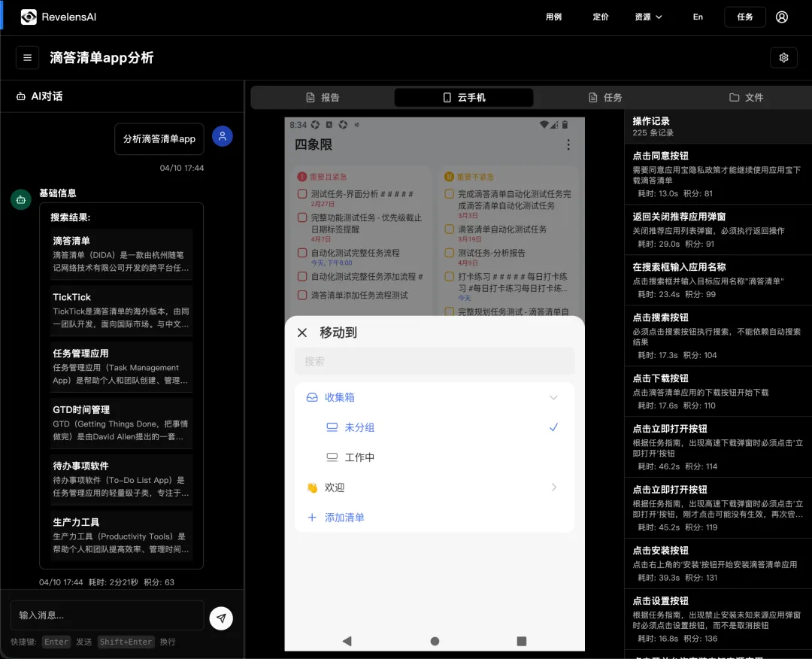Select the 返回关闭推荐应用弹窗 record
Screen dimensions: 812x659
718,229
